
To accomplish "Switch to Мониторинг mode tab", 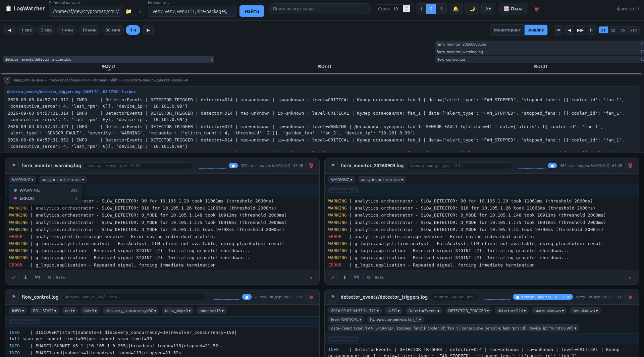I will click(507, 30).
